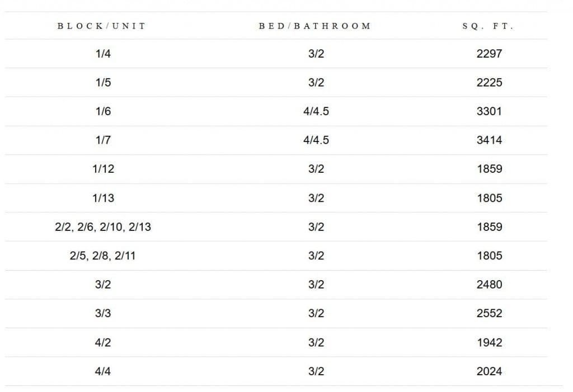
Task: Select the 4/4 block/unit cell
Action: 103,371
